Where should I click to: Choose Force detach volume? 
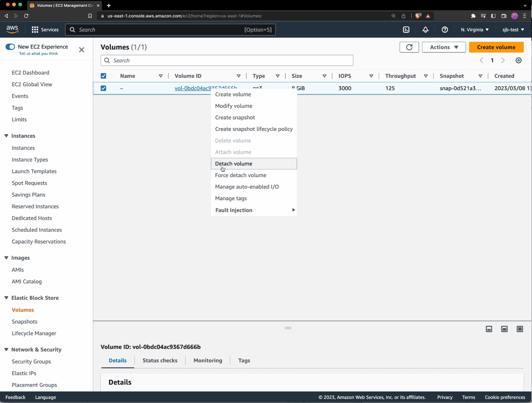254,175
